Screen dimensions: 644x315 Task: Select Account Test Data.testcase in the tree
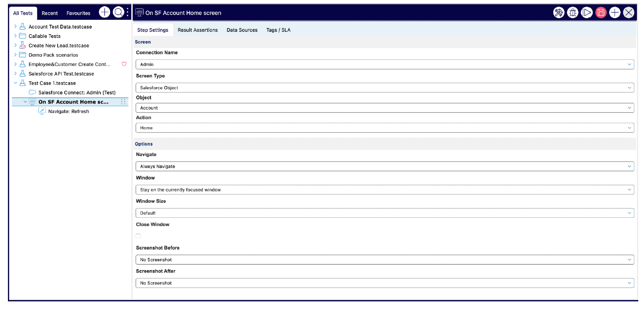pos(60,26)
